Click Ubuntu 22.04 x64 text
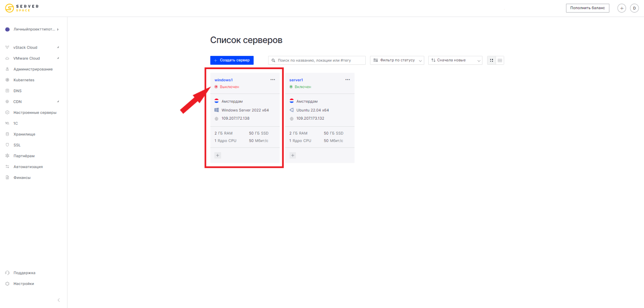644x308 pixels. pos(312,110)
